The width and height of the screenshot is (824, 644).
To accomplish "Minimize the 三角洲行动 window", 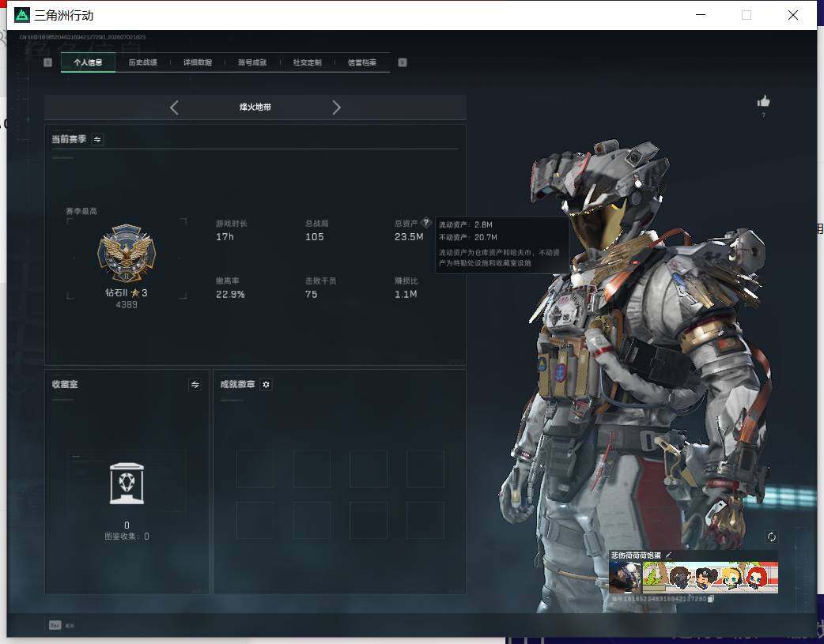I will [x=701, y=15].
